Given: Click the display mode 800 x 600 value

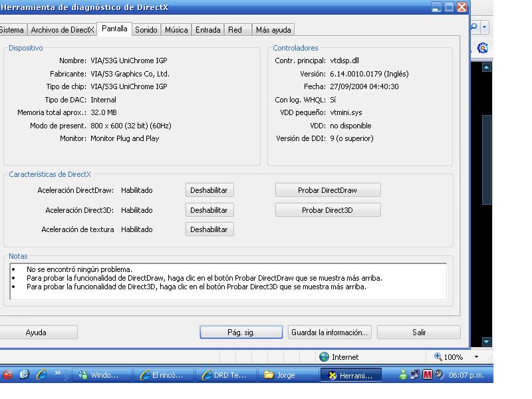Looking at the screenshot, I should coord(131,126).
